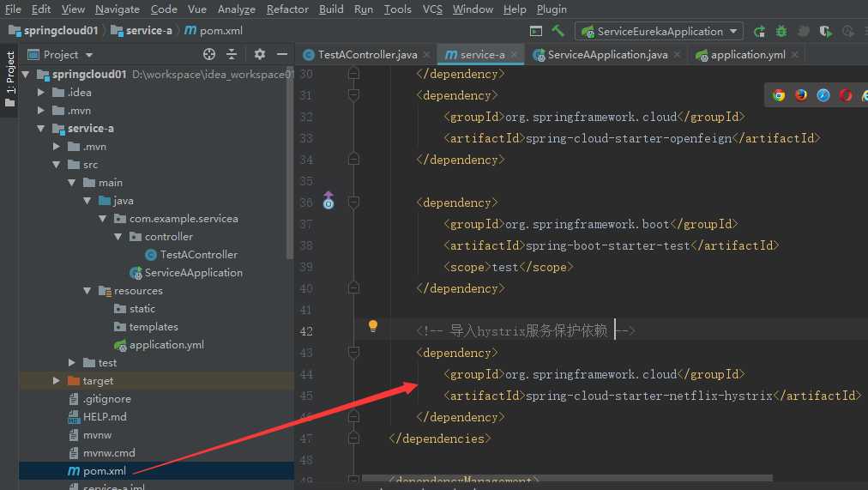Collapse the resources folder

[x=87, y=291]
